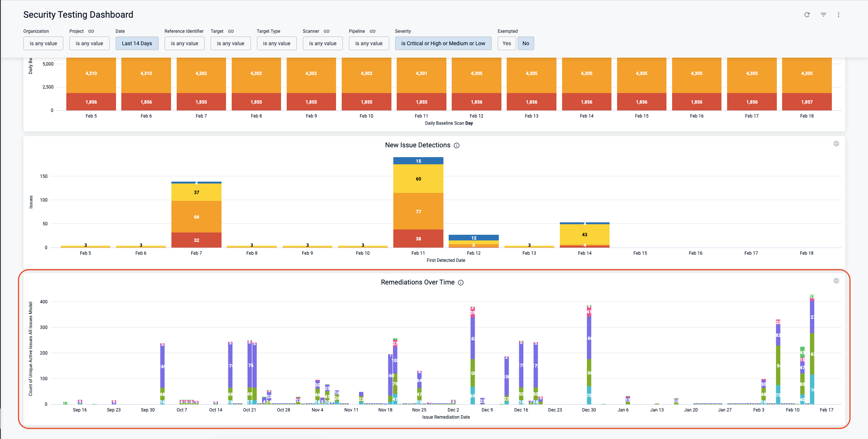Open the dashboard filter toggle icon
Screen dimensions: 868x439
[824, 15]
